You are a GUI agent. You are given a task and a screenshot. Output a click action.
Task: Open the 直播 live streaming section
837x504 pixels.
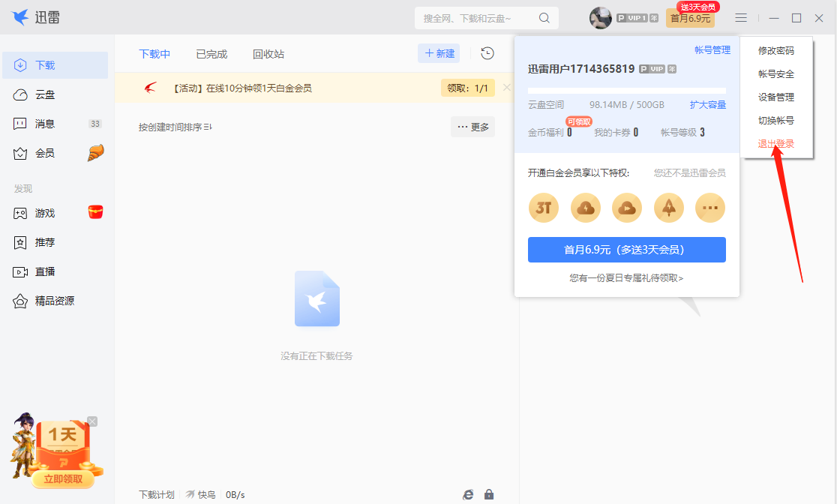[x=46, y=271]
